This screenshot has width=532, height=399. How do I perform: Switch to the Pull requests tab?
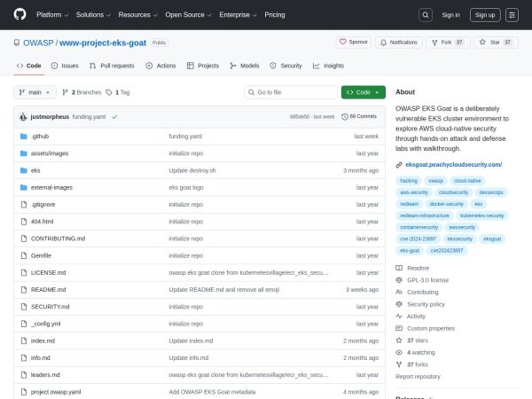[x=112, y=66]
